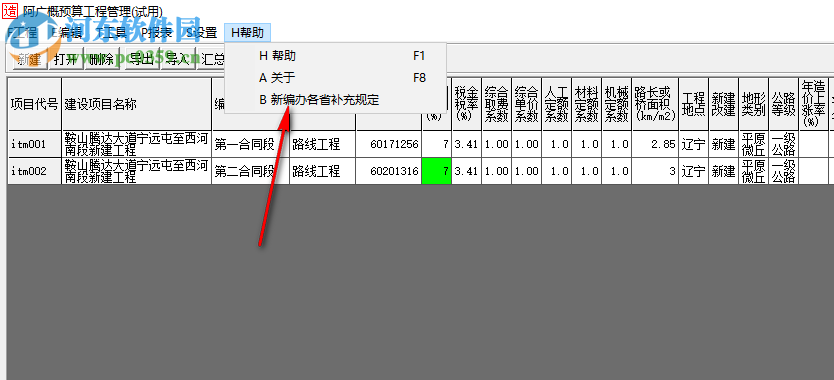Click 路长或桥面积(km/m2) column header
The height and width of the screenshot is (380, 834).
pyautogui.click(x=655, y=104)
